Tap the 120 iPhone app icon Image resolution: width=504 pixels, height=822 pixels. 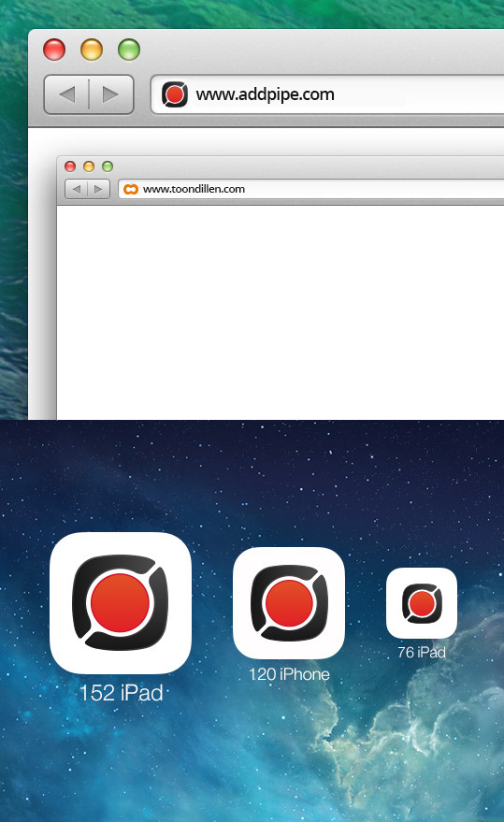289,603
